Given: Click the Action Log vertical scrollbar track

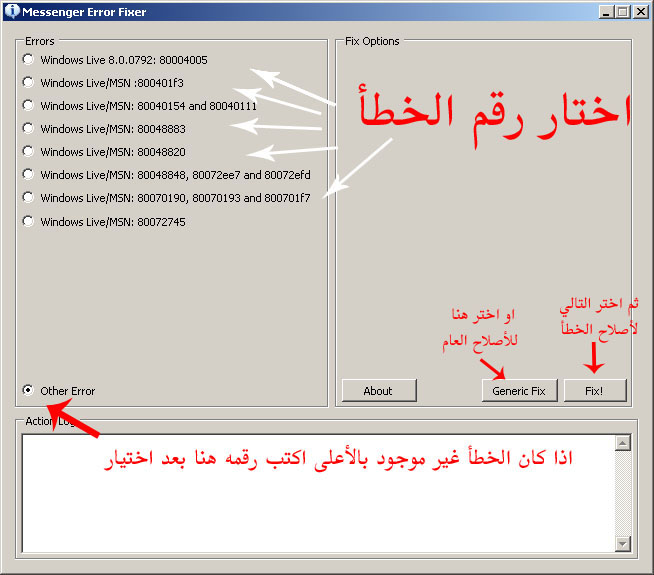Looking at the screenshot, I should (623, 493).
